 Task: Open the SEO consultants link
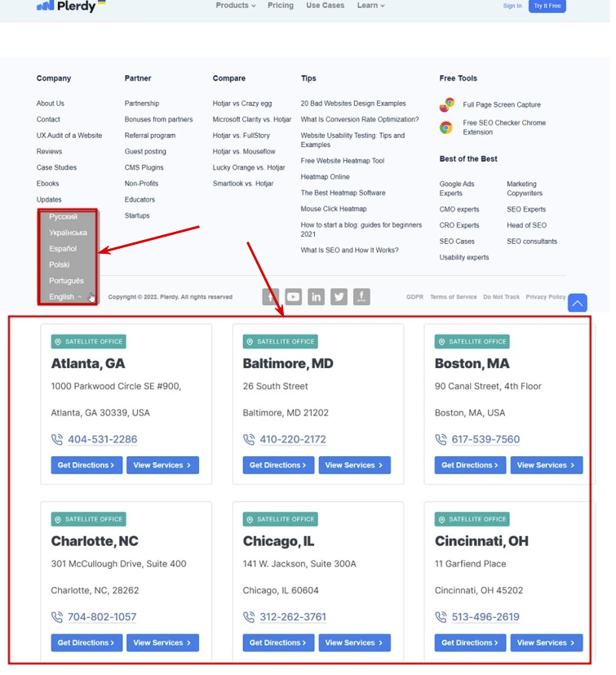[x=532, y=242]
